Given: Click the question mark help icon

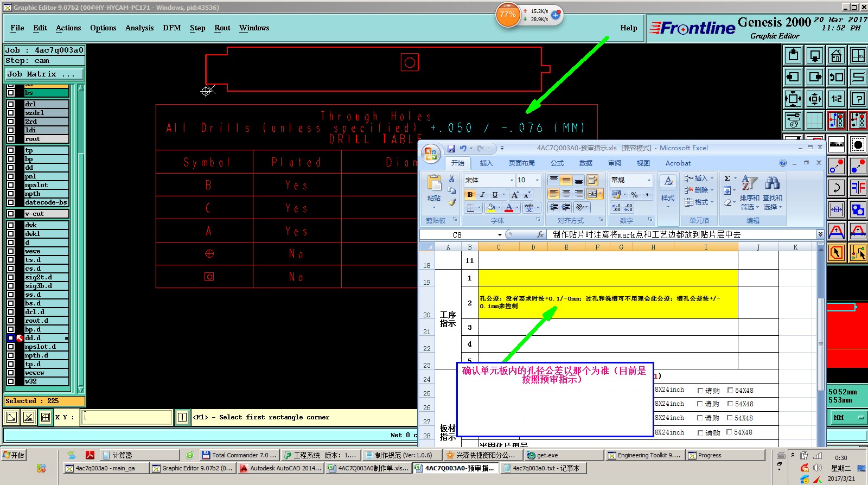Looking at the screenshot, I should click(x=858, y=99).
